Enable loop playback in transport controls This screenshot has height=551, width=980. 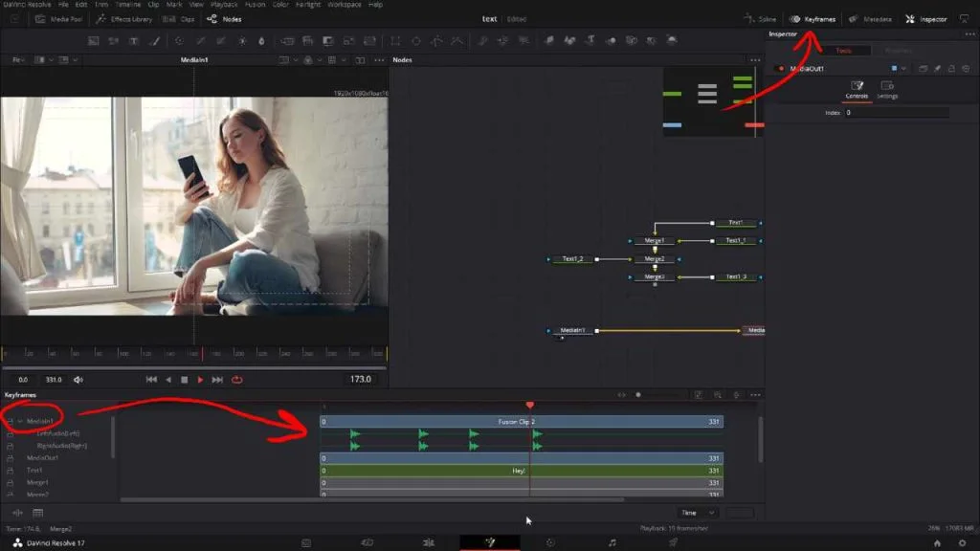(x=237, y=379)
